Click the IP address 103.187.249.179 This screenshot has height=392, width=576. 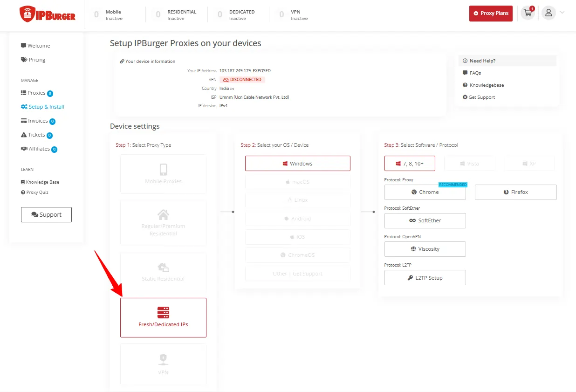[x=235, y=71]
